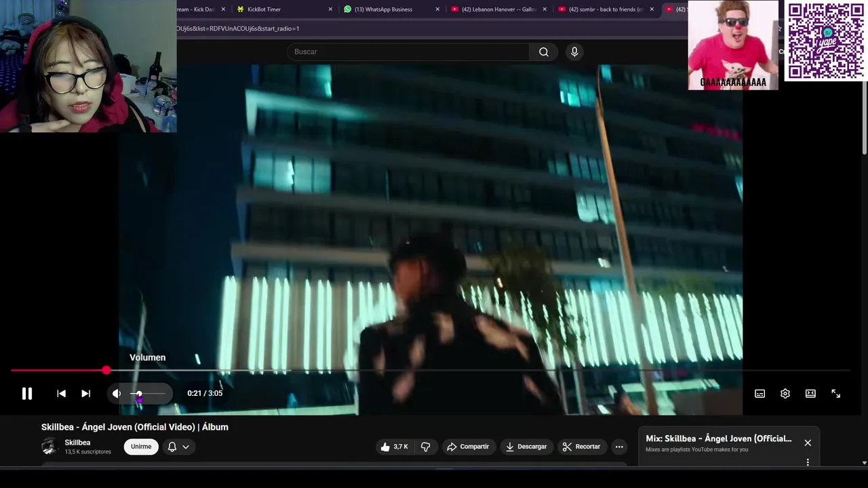Adjust the volume slider handle
Image resolution: width=868 pixels, height=488 pixels.
(x=139, y=394)
